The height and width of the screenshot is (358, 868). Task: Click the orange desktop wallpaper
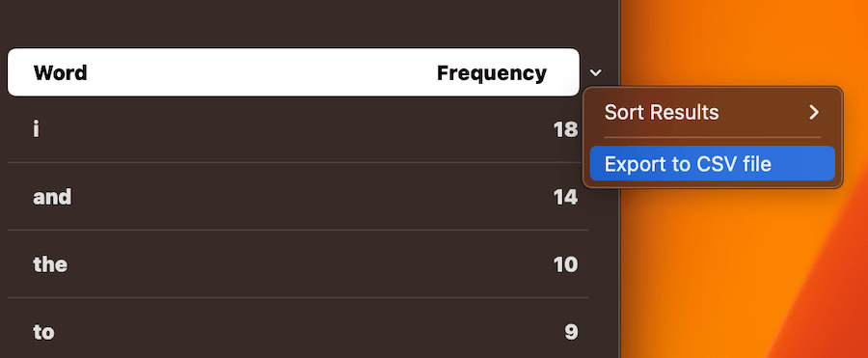pyautogui.click(x=742, y=271)
